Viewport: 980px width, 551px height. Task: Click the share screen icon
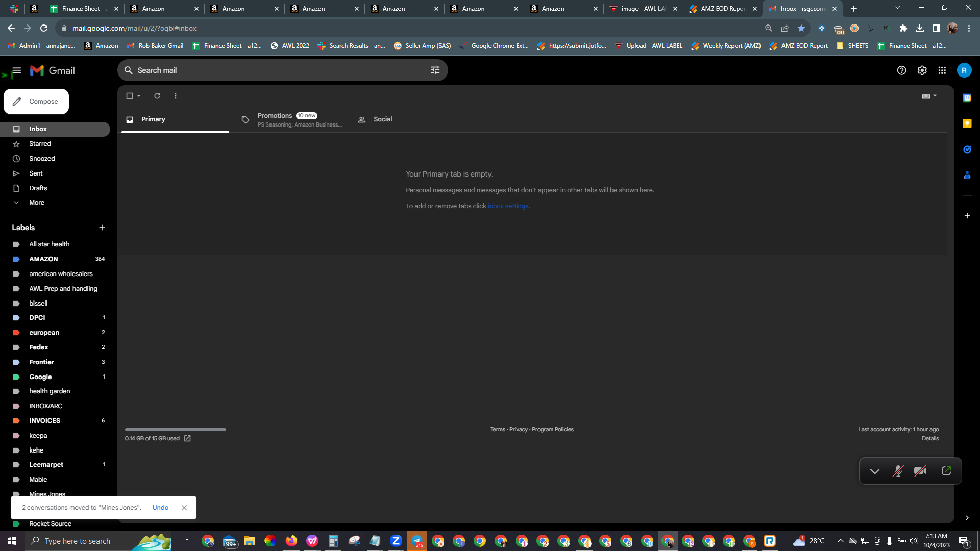946,471
